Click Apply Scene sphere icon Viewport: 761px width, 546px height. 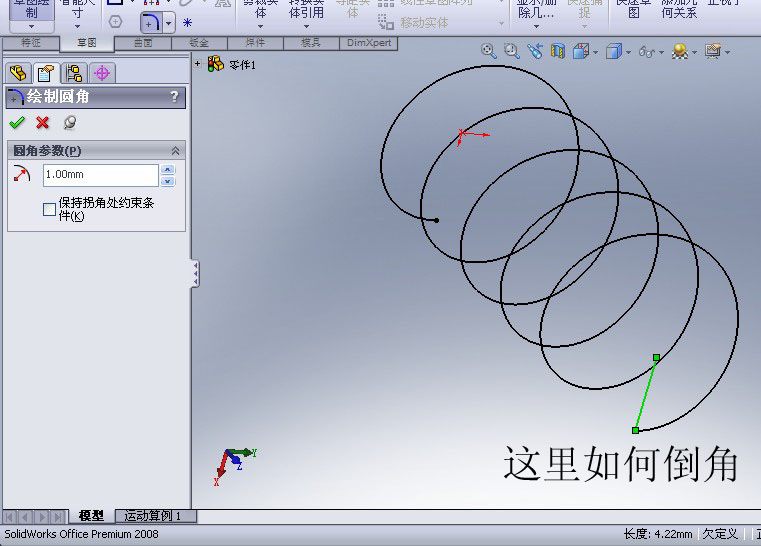680,51
